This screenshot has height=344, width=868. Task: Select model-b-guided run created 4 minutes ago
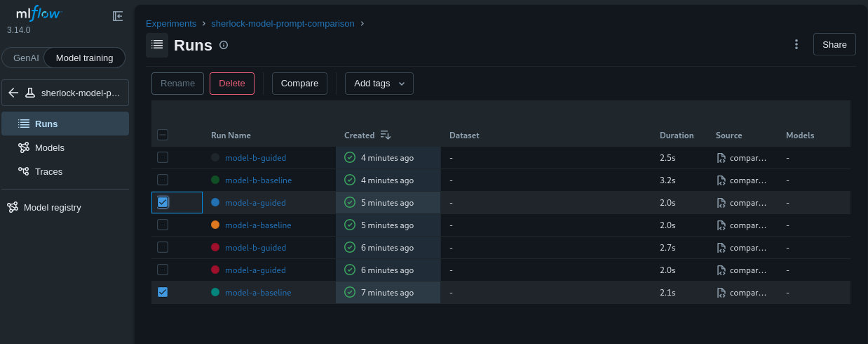coord(163,157)
